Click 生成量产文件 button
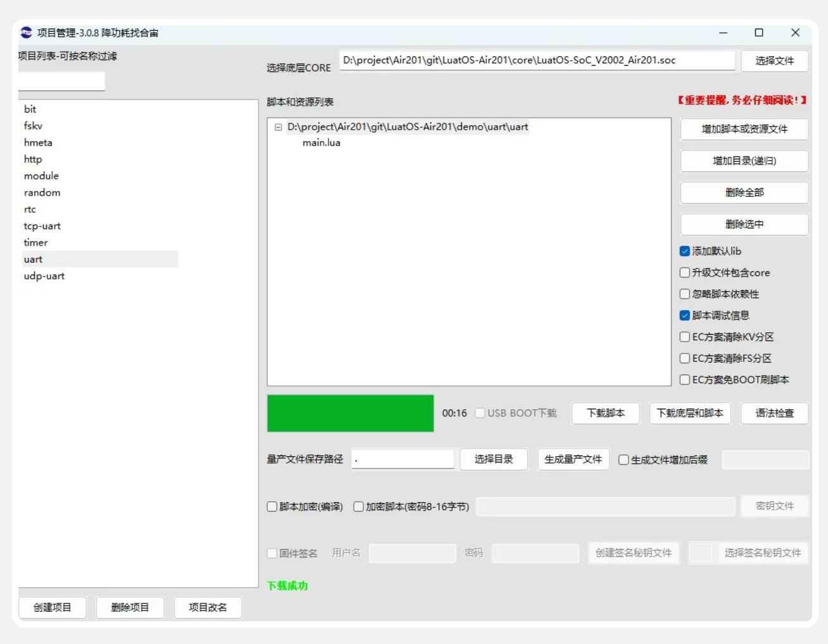Viewport: 828px width, 644px height. coord(573,459)
